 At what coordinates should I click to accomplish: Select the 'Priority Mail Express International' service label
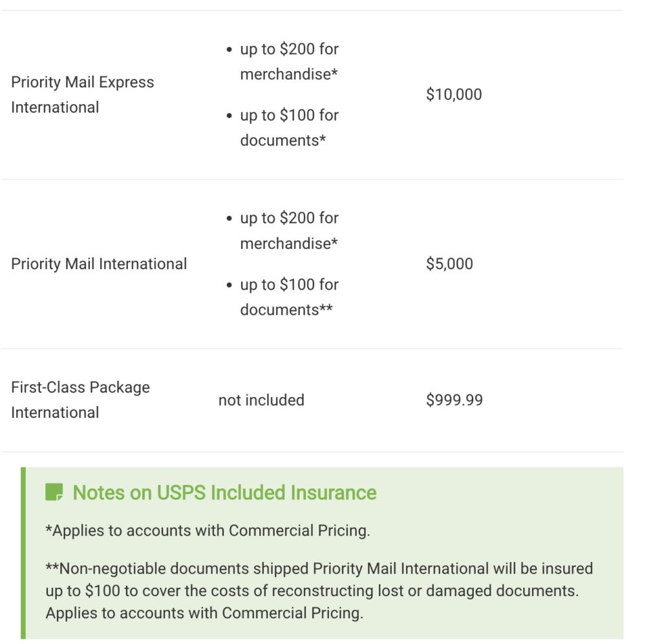82,94
